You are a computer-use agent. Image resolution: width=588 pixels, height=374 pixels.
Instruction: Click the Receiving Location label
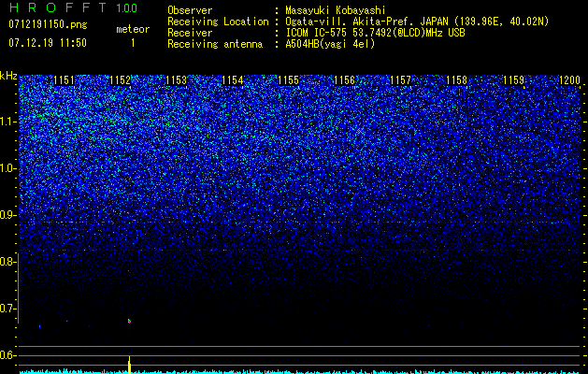[218, 22]
